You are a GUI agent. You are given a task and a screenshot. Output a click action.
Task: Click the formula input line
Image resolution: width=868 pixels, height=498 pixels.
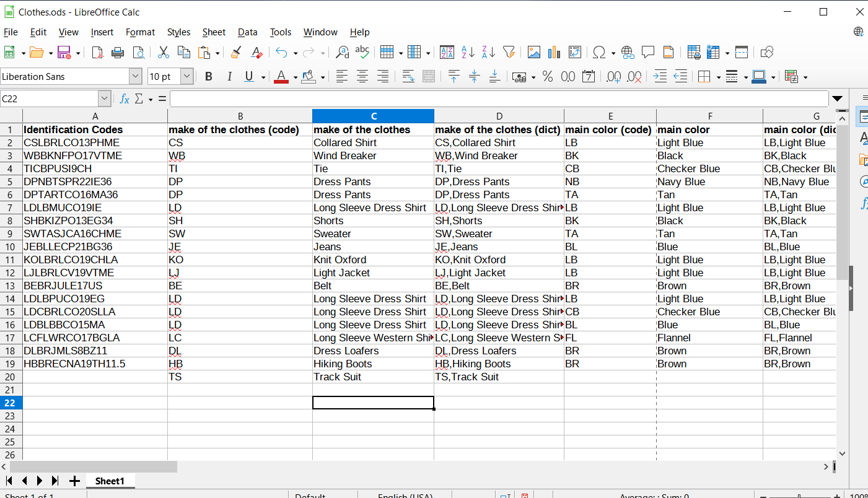coord(499,98)
